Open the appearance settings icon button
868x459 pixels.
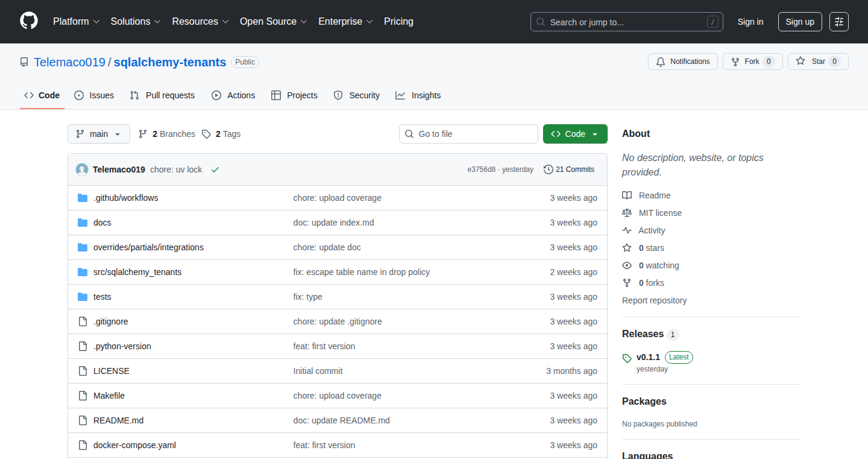pyautogui.click(x=839, y=22)
